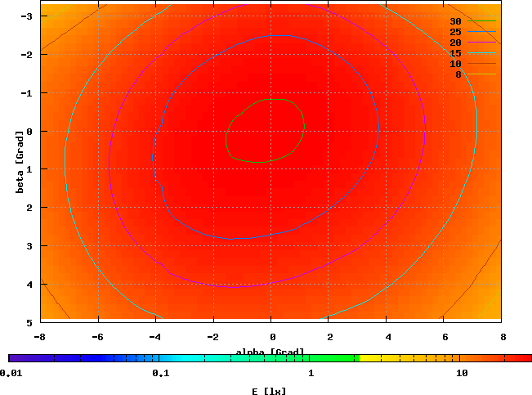
Task: Click the blue line sample for legend 25
Action: tap(481, 32)
